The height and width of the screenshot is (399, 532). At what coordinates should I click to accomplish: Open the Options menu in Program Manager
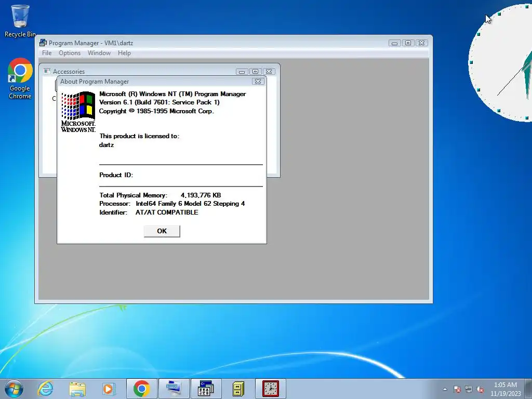pyautogui.click(x=70, y=53)
